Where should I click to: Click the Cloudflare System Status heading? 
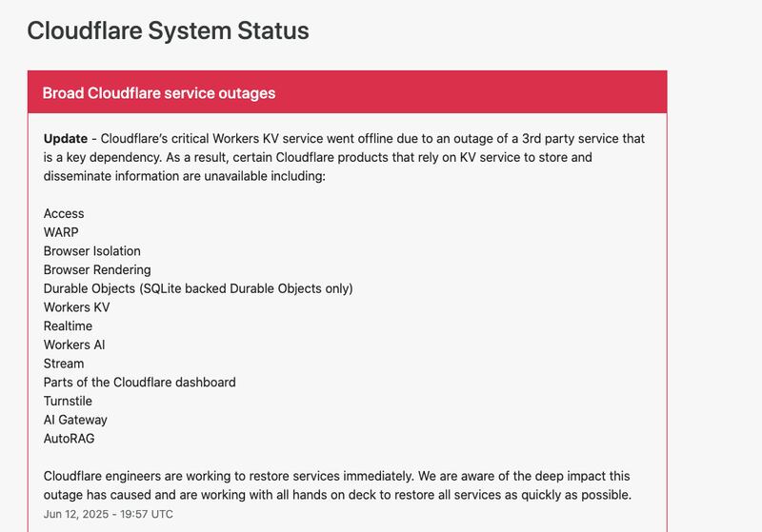coord(168,30)
